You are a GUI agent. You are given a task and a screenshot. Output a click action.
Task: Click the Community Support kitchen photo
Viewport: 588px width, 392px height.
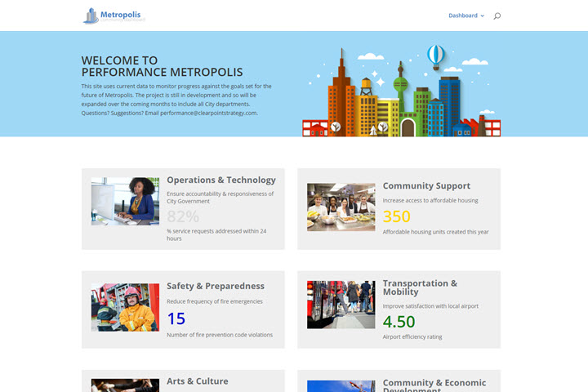(341, 207)
